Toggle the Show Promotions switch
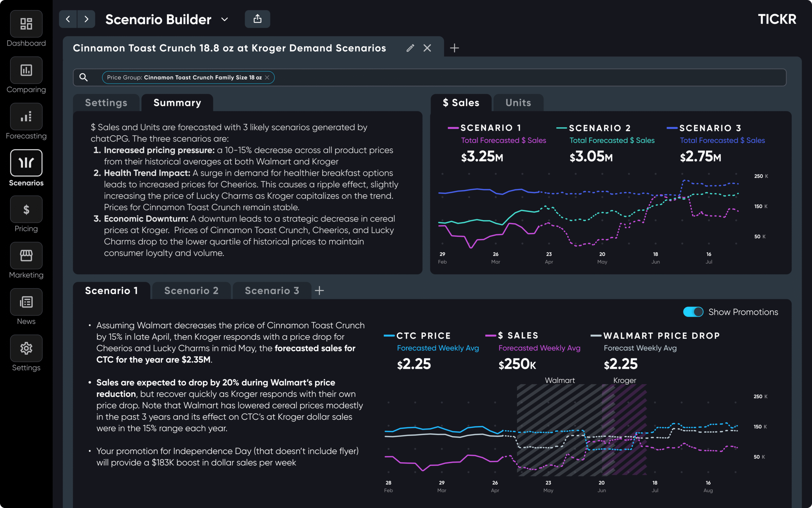This screenshot has width=812, height=508. coord(693,312)
